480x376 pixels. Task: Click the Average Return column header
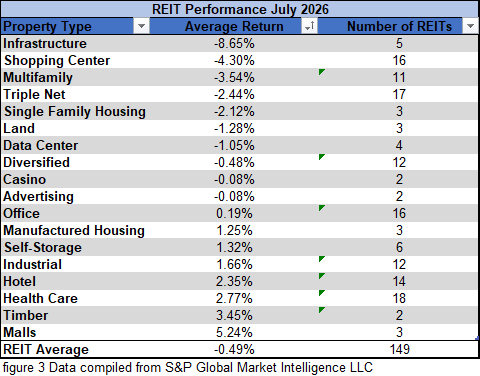tap(234, 26)
